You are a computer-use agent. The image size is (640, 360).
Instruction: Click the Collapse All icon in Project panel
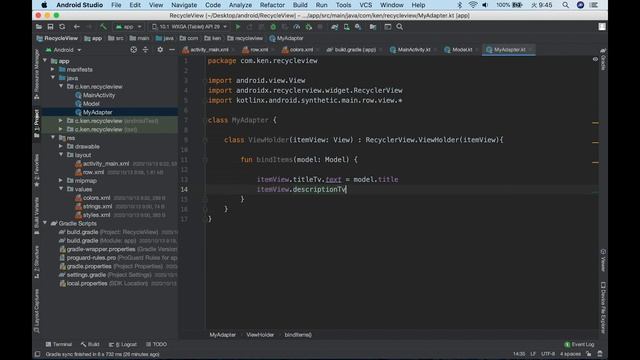[145, 50]
